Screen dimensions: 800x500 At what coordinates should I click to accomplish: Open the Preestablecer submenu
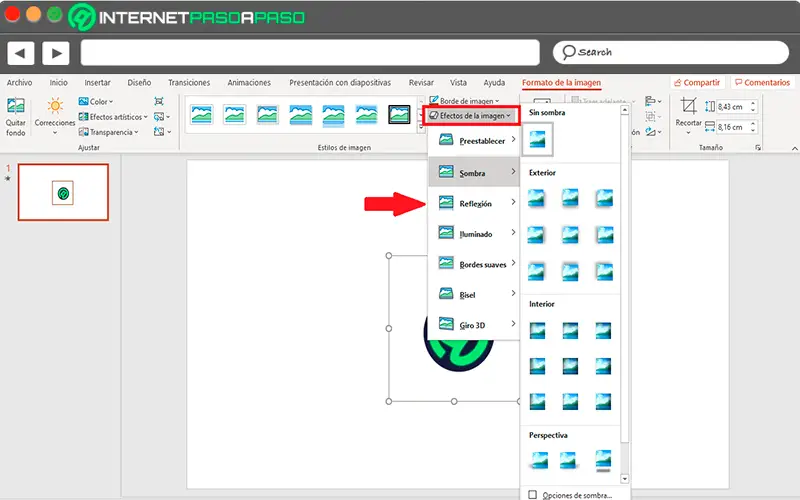tap(473, 140)
